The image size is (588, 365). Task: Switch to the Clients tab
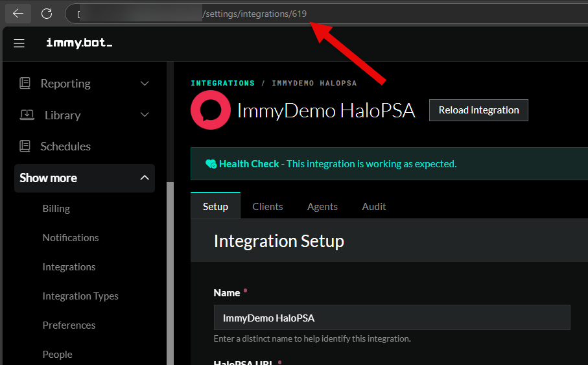pyautogui.click(x=267, y=206)
